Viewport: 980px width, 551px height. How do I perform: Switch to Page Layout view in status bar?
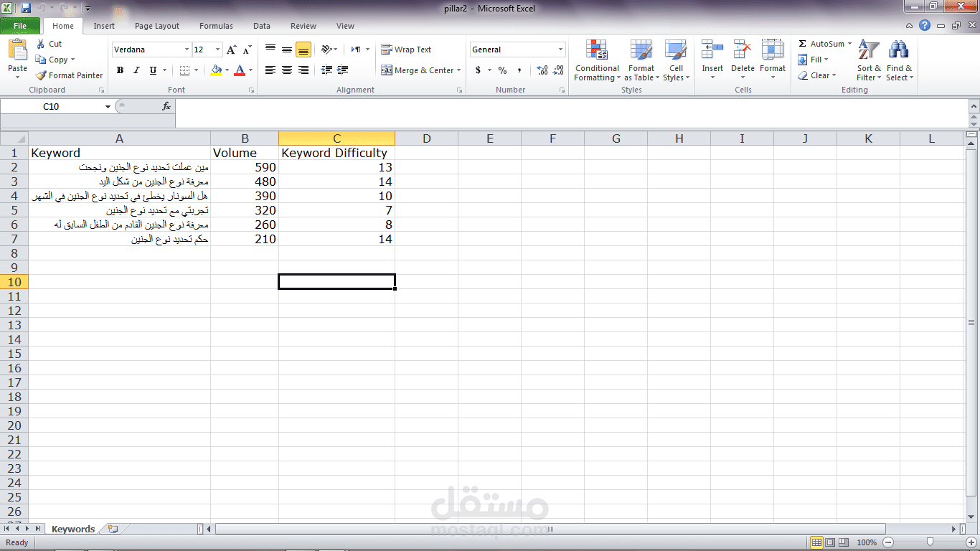point(830,542)
